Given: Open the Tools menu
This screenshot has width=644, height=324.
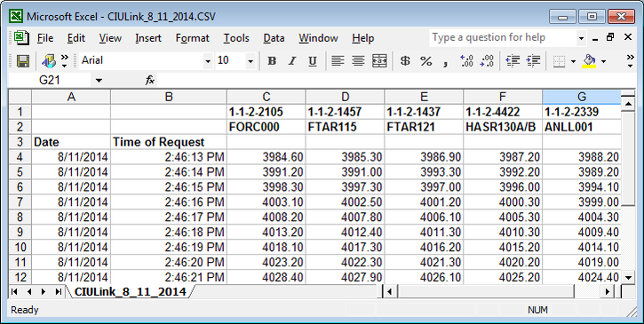Looking at the screenshot, I should (236, 38).
